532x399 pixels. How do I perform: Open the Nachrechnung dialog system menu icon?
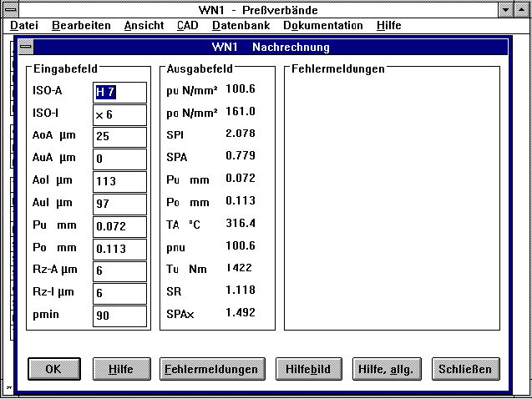pyautogui.click(x=27, y=48)
